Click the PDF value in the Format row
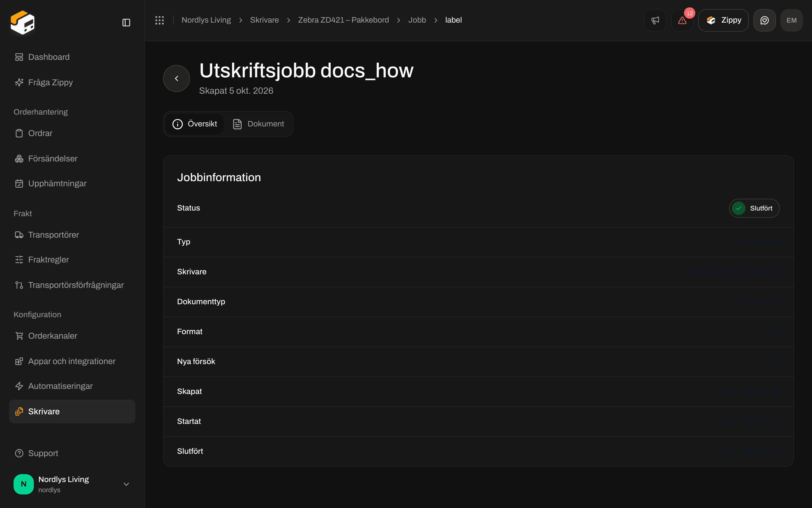The height and width of the screenshot is (508, 812). (772, 332)
